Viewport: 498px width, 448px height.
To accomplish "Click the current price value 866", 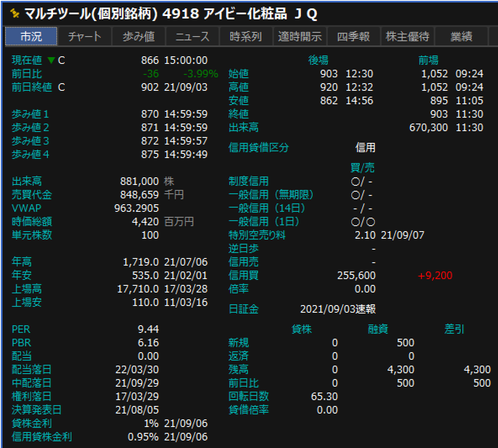I will (150, 60).
